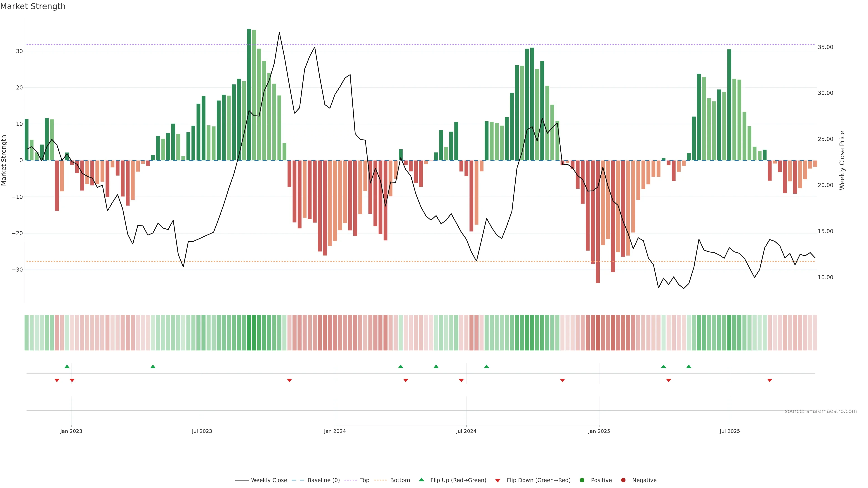Click the darkest green heat strip cell
This screenshot has height=488, width=868.
pyautogui.click(x=249, y=333)
